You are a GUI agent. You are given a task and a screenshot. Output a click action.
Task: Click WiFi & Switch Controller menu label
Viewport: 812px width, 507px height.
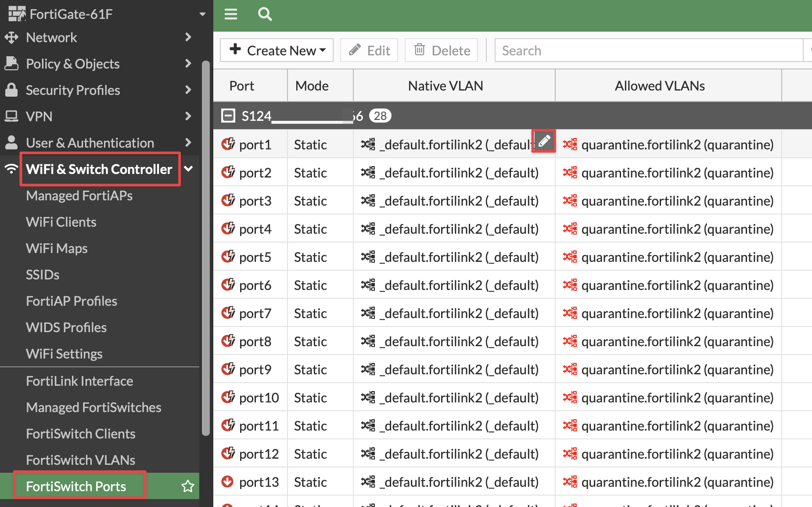(99, 169)
